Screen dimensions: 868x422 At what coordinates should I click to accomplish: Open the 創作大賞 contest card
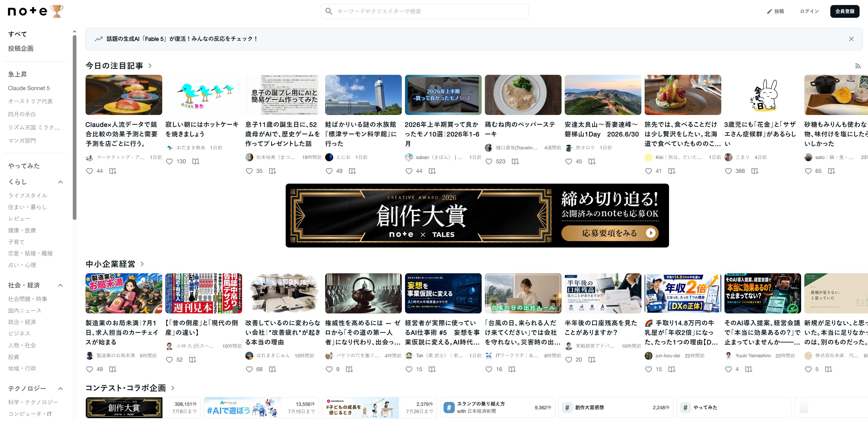coord(143,408)
